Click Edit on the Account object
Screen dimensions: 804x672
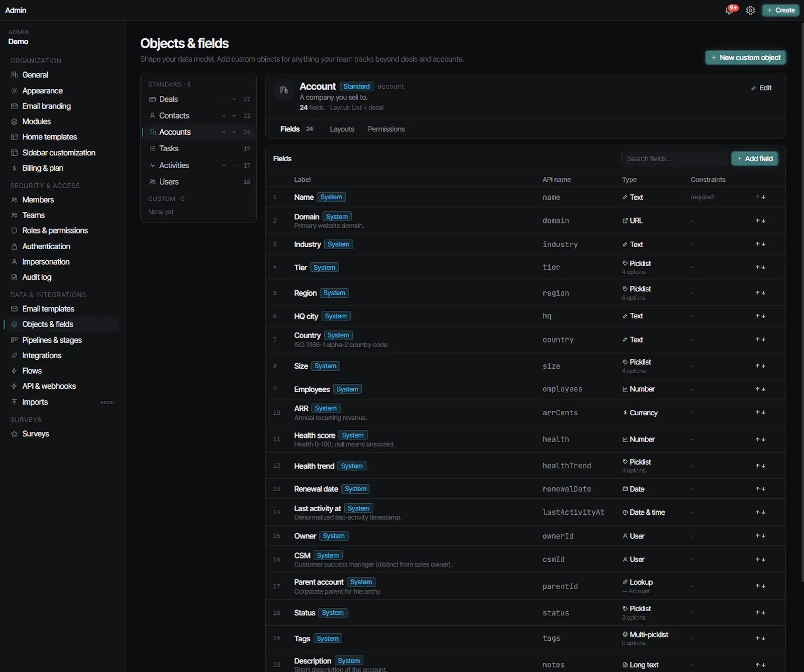[762, 88]
